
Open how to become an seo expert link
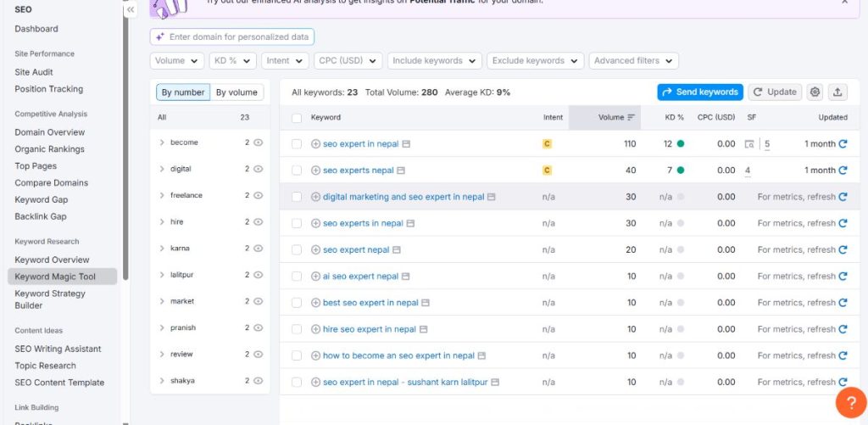point(398,355)
